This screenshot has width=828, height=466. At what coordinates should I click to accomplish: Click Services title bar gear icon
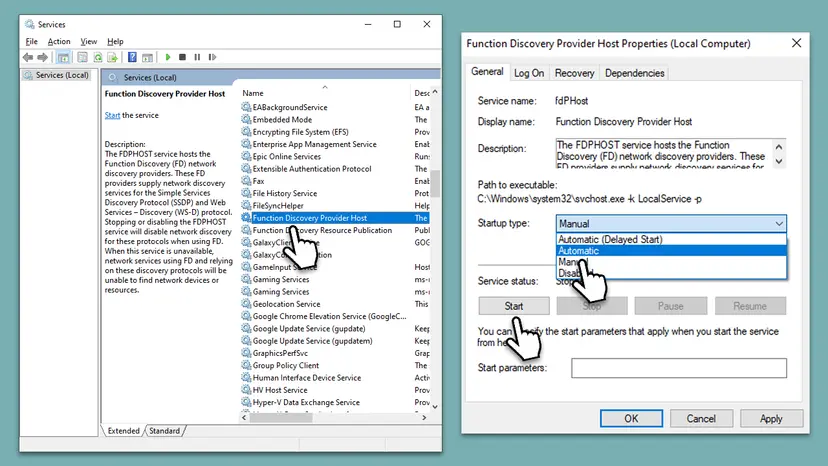30,24
